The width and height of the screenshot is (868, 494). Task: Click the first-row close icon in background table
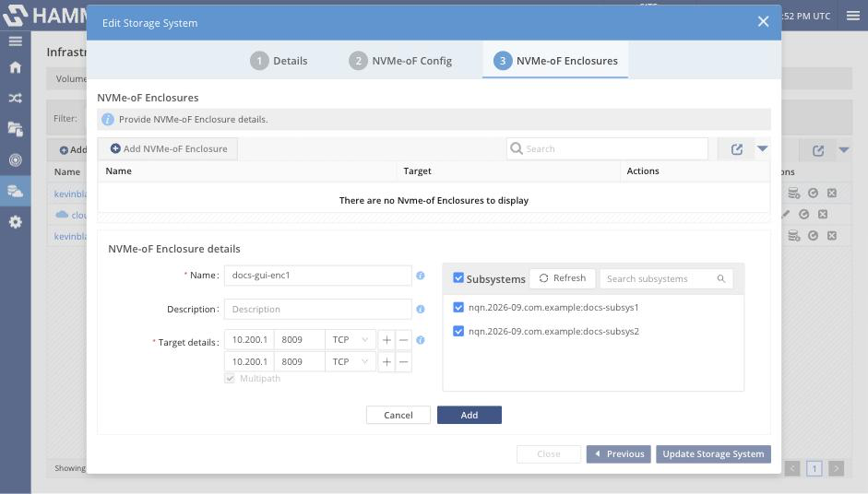point(832,193)
